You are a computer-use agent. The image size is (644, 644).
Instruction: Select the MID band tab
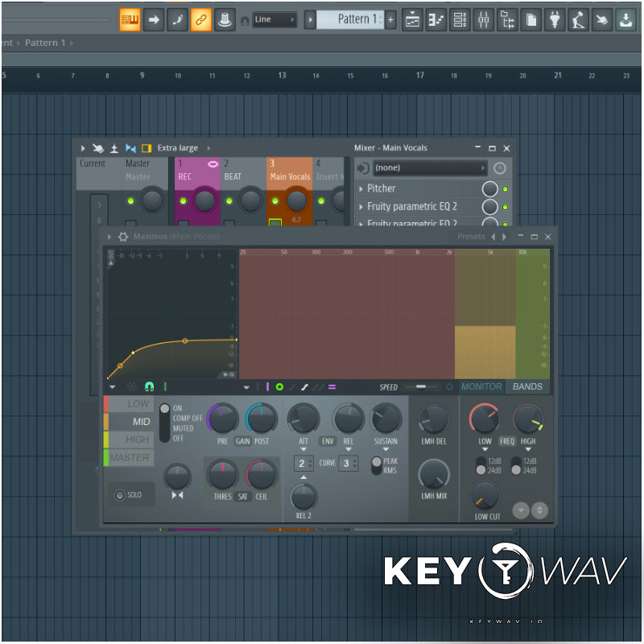[x=131, y=422]
